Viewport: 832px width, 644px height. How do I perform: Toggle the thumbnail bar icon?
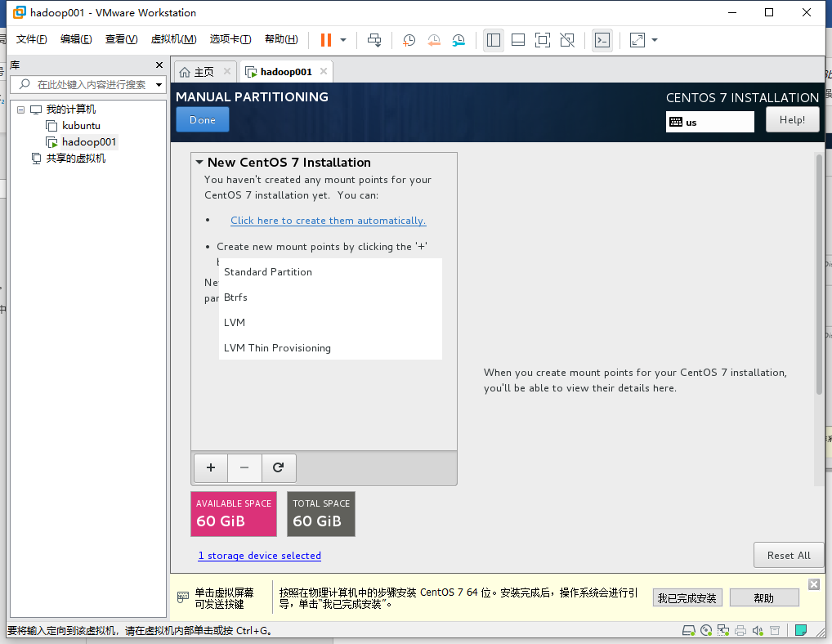518,40
